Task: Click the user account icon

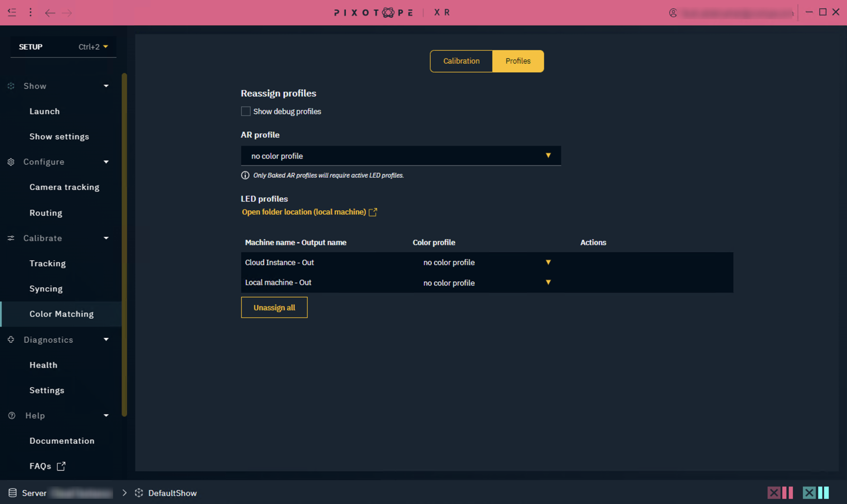Action: coord(673,13)
